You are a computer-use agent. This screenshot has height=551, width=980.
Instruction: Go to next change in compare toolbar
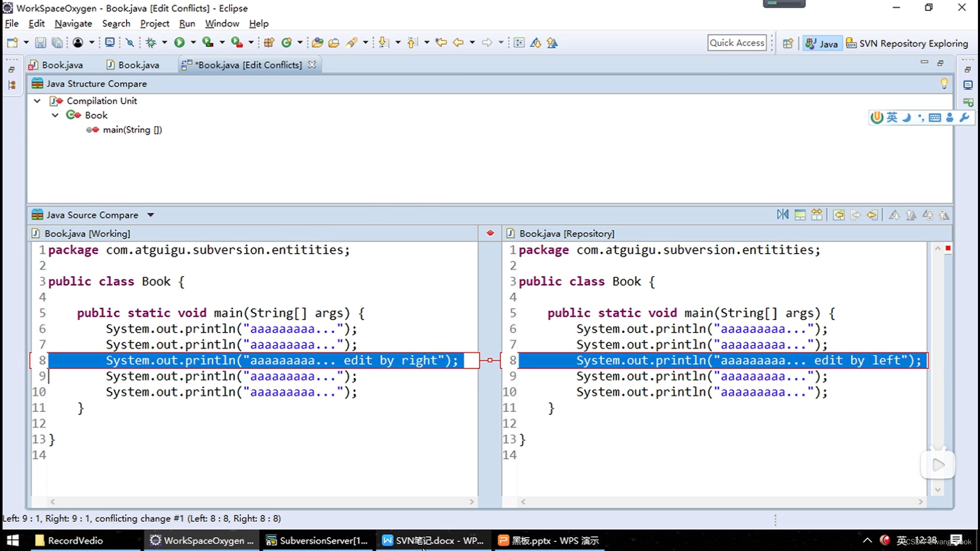(928, 215)
